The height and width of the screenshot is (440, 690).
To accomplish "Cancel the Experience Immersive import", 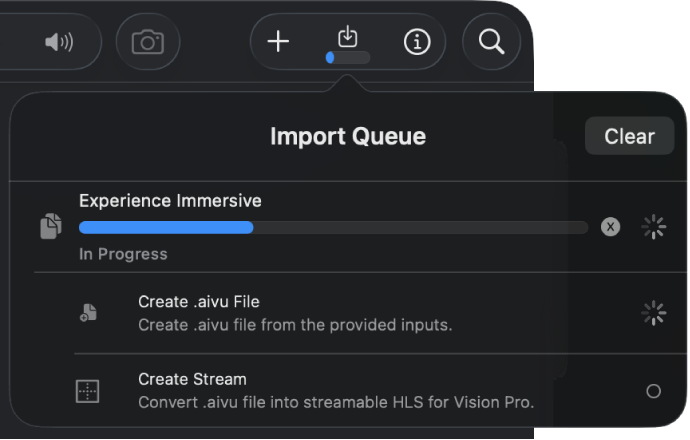I will pos(610,227).
